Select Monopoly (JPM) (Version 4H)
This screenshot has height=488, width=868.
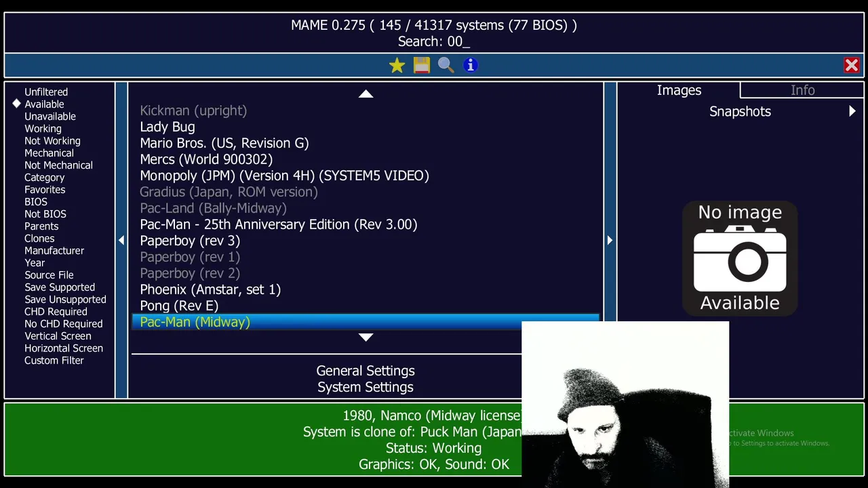(x=366, y=176)
